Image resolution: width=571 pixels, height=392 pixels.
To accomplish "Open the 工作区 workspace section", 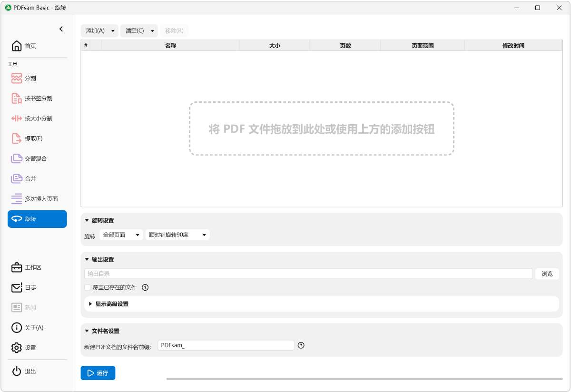I will pyautogui.click(x=37, y=267).
